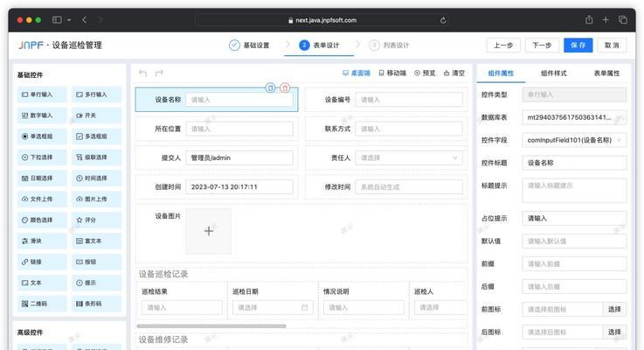Add a 数字输入 number input control
Viewport: 644px width, 350px height.
pyautogui.click(x=42, y=115)
